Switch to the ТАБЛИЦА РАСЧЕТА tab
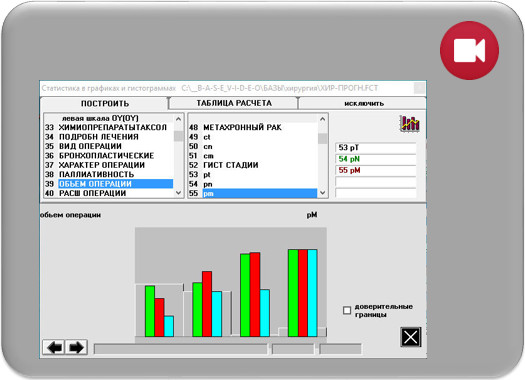Image resolution: width=525 pixels, height=380 pixels. [234, 103]
